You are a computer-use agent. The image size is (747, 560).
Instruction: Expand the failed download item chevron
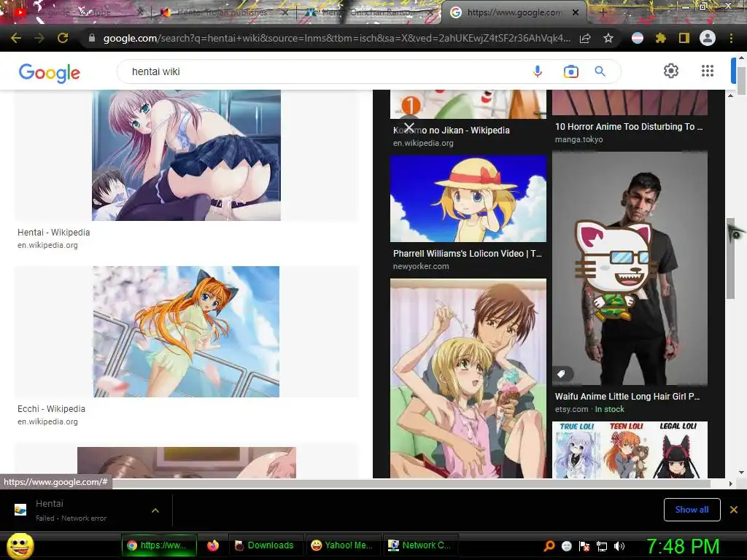pyautogui.click(x=155, y=510)
